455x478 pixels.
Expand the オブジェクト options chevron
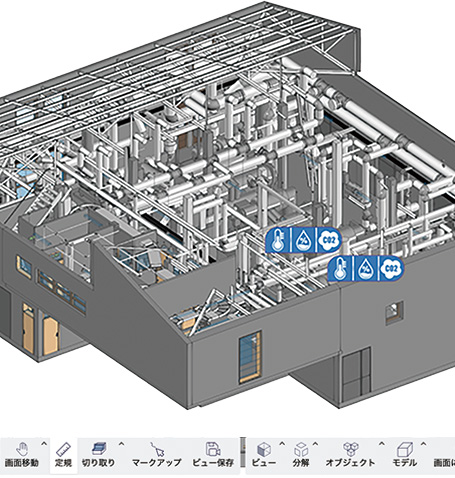pos(381,444)
